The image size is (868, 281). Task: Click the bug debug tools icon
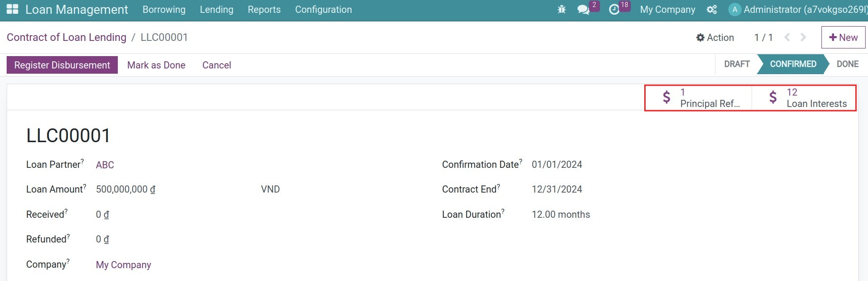click(x=562, y=10)
